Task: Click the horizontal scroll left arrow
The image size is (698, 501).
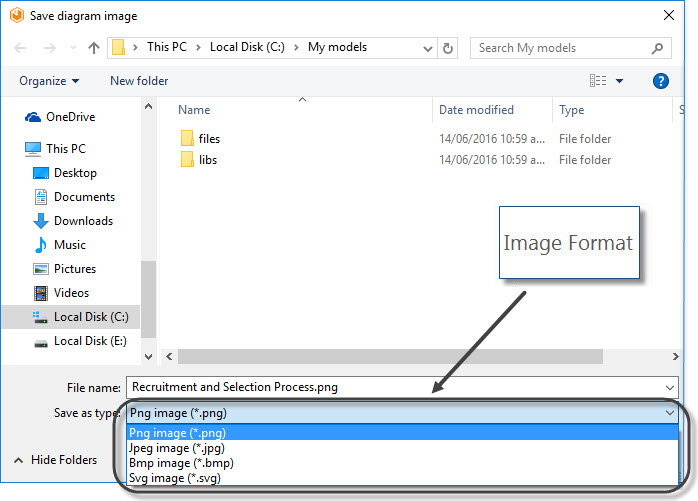Action: pyautogui.click(x=169, y=356)
